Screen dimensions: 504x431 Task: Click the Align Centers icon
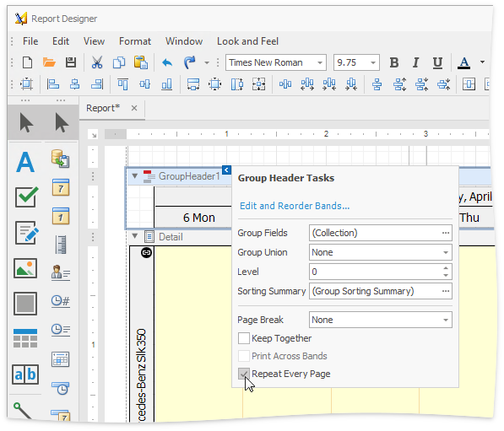(75, 84)
